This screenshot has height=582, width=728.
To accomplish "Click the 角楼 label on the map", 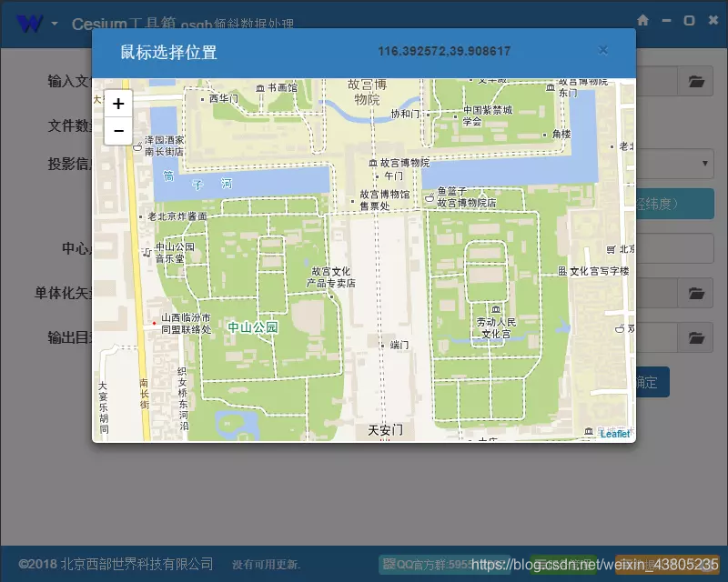I will click(x=561, y=134).
